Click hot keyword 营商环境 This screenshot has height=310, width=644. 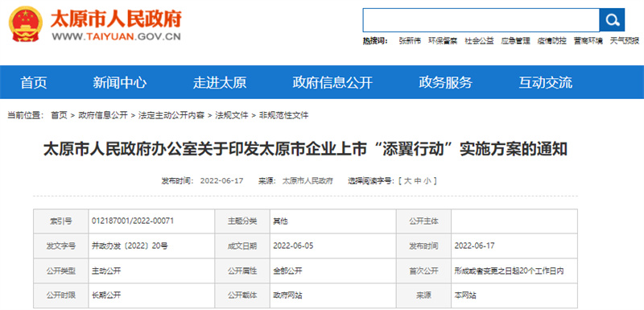588,41
